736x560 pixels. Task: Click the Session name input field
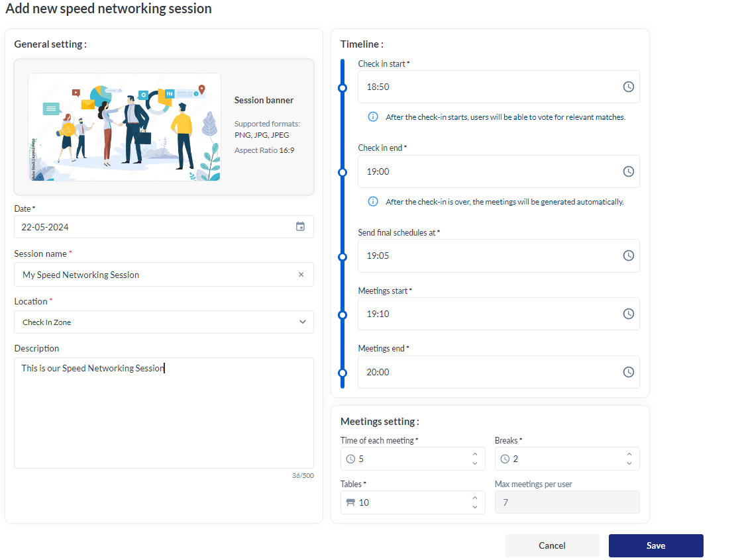[156, 275]
